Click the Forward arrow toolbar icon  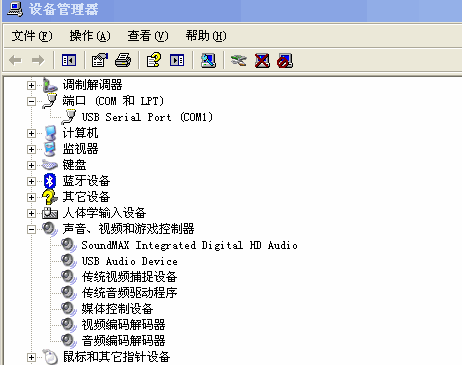(38, 60)
